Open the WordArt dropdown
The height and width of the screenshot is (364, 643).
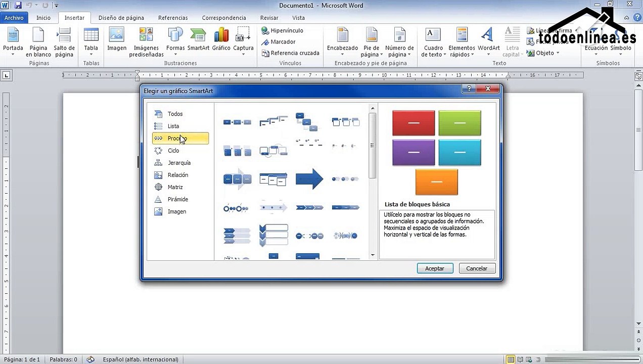[488, 54]
